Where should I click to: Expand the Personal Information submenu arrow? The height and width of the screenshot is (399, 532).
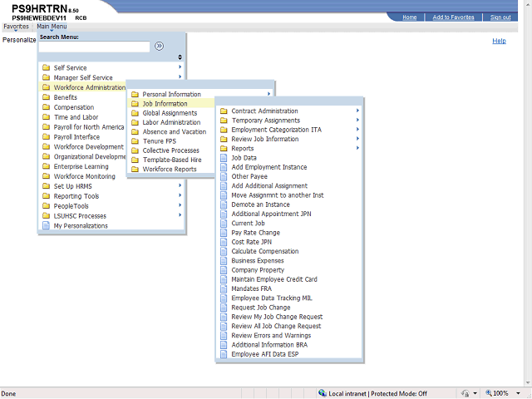(x=268, y=94)
